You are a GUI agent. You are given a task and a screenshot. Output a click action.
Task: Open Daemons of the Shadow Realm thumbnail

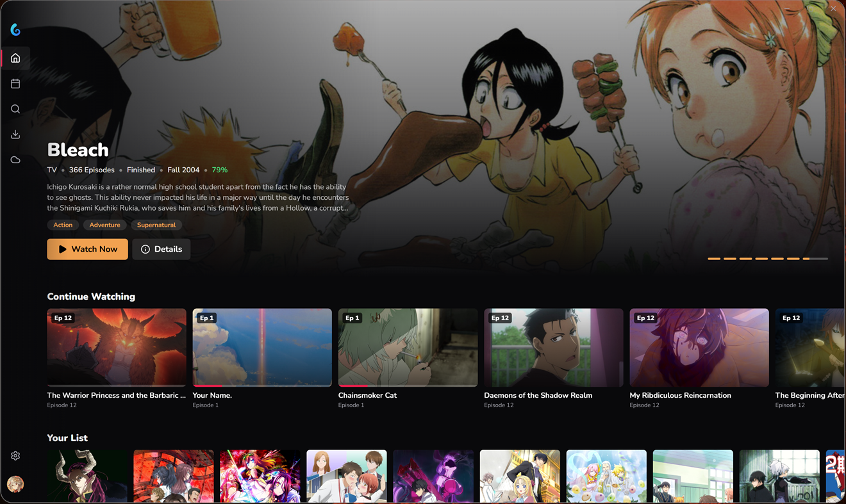point(554,348)
